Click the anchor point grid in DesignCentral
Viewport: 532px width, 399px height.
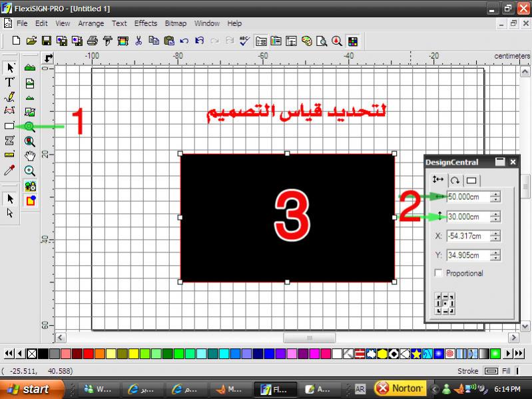[444, 303]
